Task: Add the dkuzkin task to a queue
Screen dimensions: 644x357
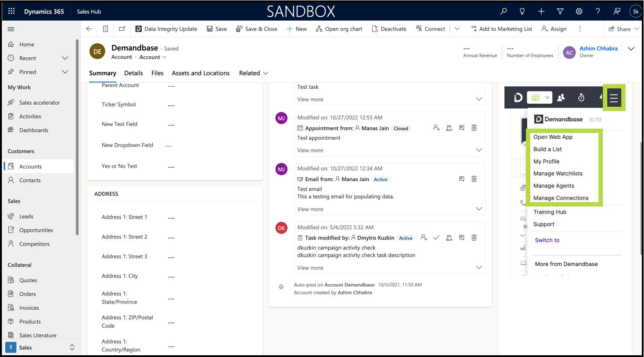Action: click(449, 238)
